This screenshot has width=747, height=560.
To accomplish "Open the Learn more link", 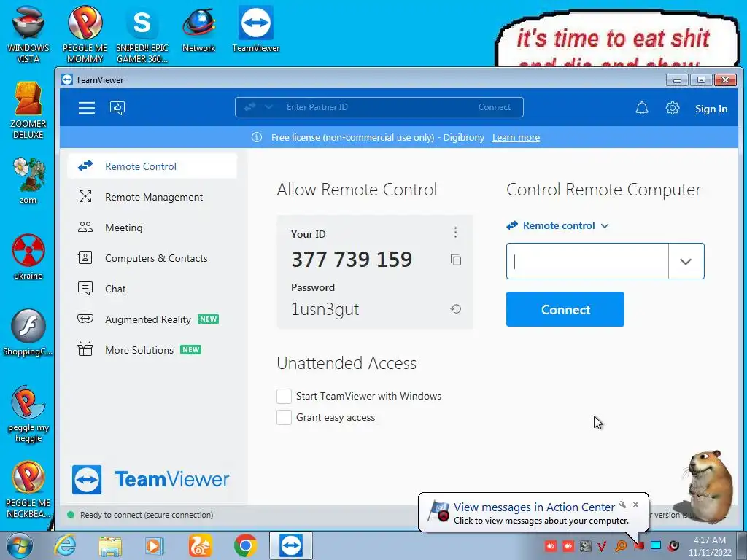I will tap(516, 138).
